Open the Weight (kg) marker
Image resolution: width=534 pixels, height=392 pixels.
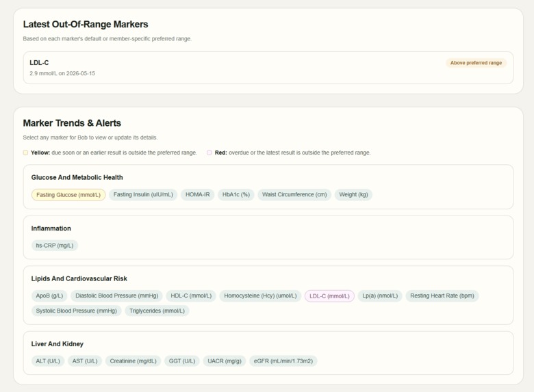point(353,195)
